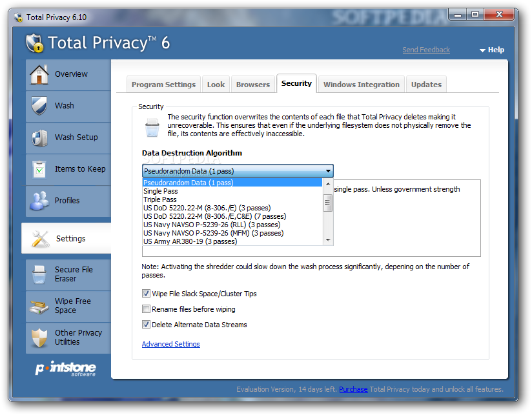Click the Other Privacy Utilities shield icon
The width and height of the screenshot is (532, 415).
39,338
